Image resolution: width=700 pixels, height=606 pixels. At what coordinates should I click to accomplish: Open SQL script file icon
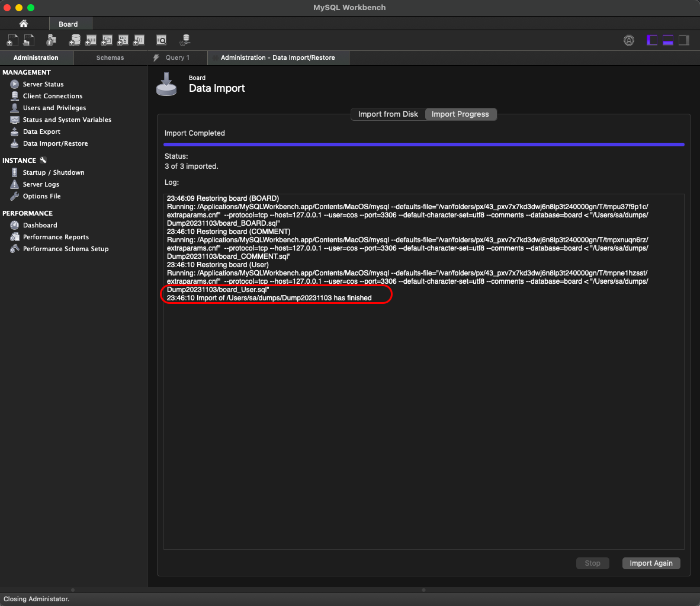[29, 40]
